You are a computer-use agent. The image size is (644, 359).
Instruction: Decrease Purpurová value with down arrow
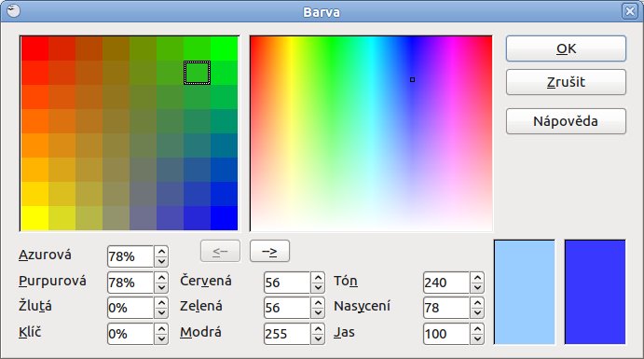(161, 287)
